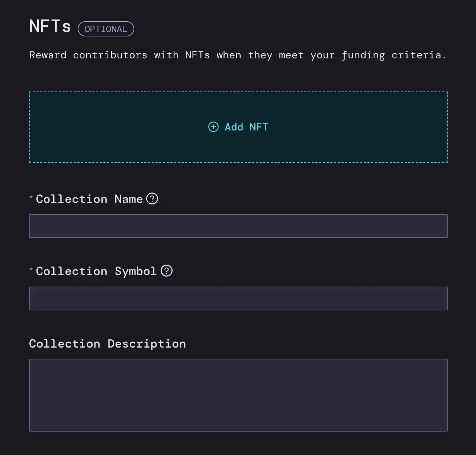This screenshot has height=455, width=476.
Task: Click the Collection Name label text
Action: tap(89, 199)
